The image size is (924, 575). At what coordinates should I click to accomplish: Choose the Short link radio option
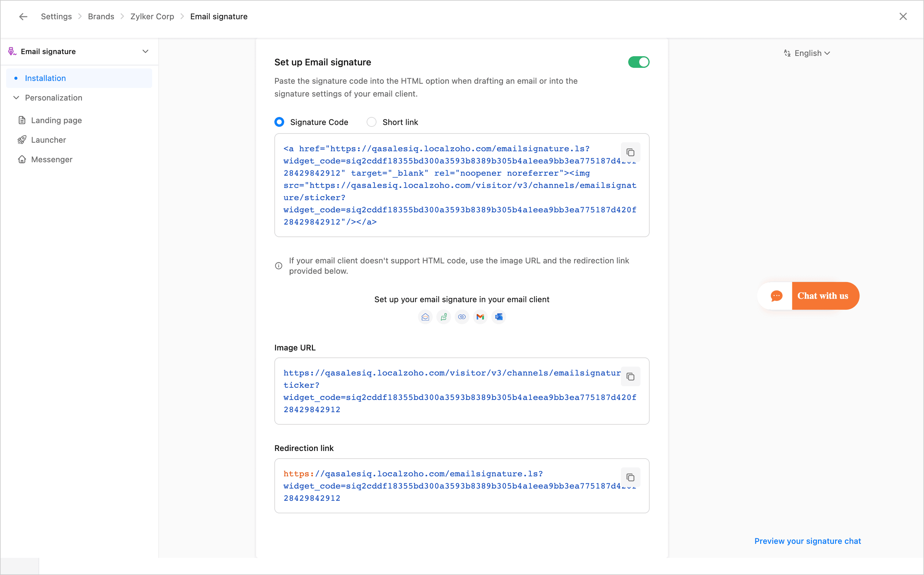[372, 122]
